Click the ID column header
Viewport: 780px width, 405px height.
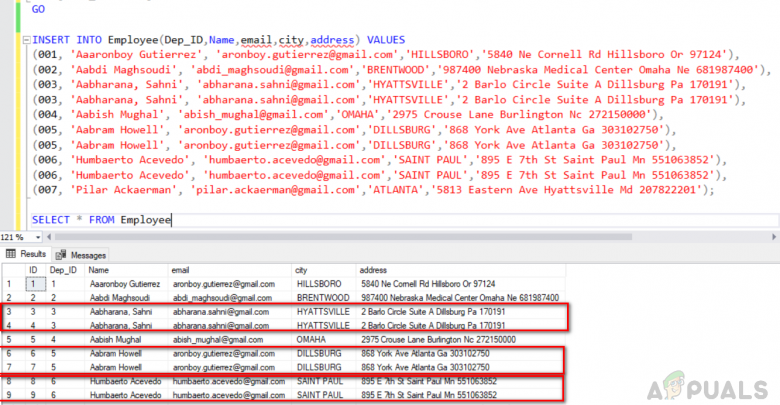click(33, 270)
